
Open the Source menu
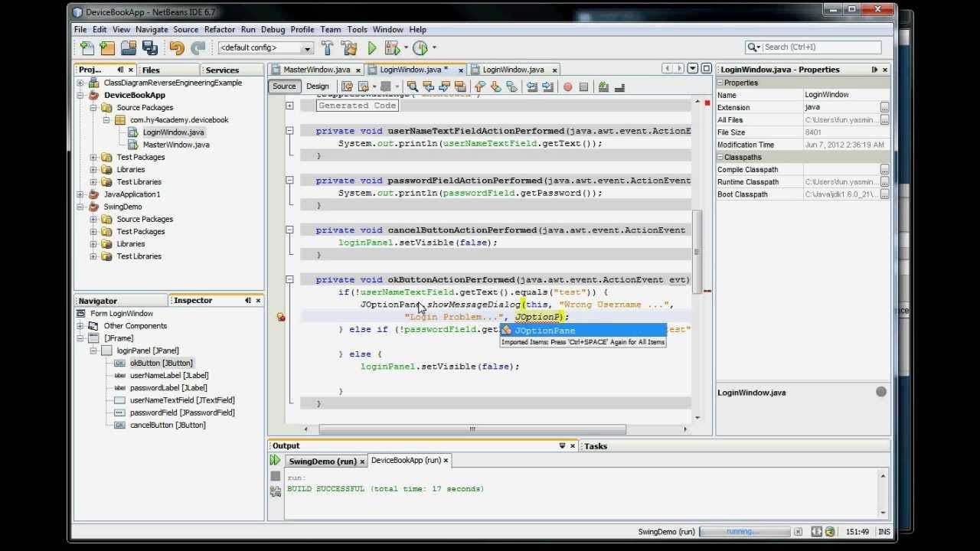point(185,29)
